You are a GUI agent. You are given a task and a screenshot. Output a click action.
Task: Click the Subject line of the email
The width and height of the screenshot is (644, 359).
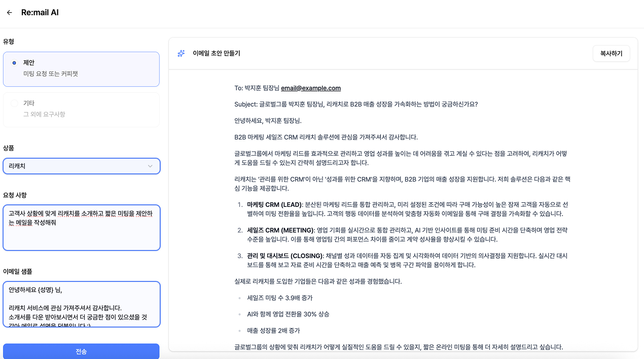click(x=356, y=104)
